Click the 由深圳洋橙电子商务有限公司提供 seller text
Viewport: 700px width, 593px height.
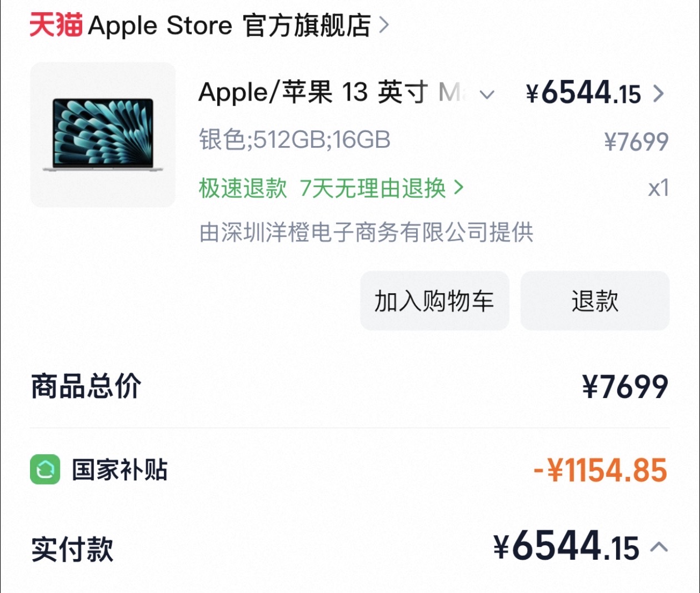366,232
